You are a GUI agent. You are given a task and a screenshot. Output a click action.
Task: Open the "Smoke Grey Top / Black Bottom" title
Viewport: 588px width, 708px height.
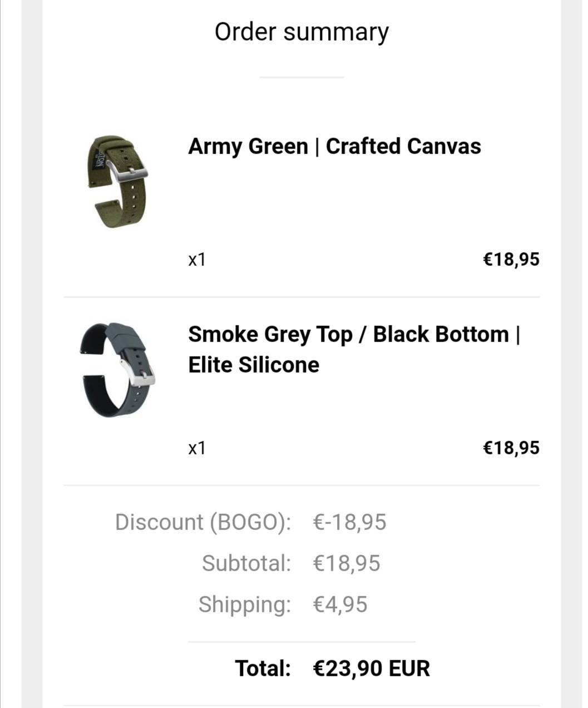pyautogui.click(x=348, y=334)
